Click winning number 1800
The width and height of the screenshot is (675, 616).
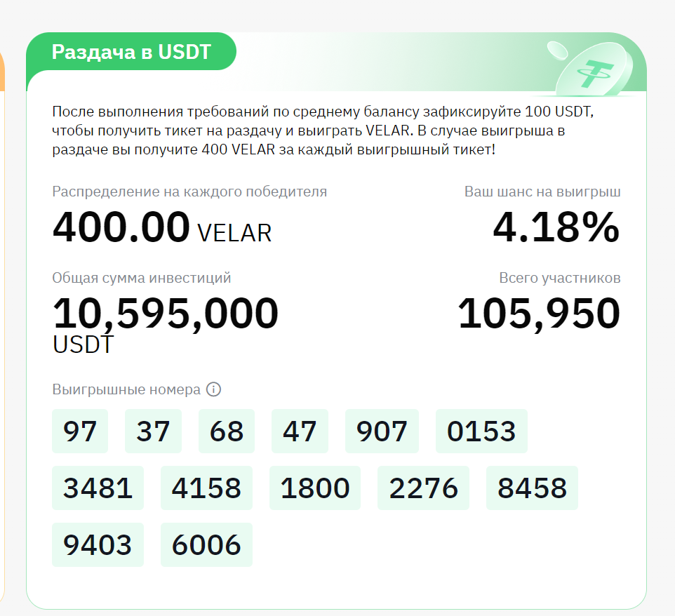(315, 488)
